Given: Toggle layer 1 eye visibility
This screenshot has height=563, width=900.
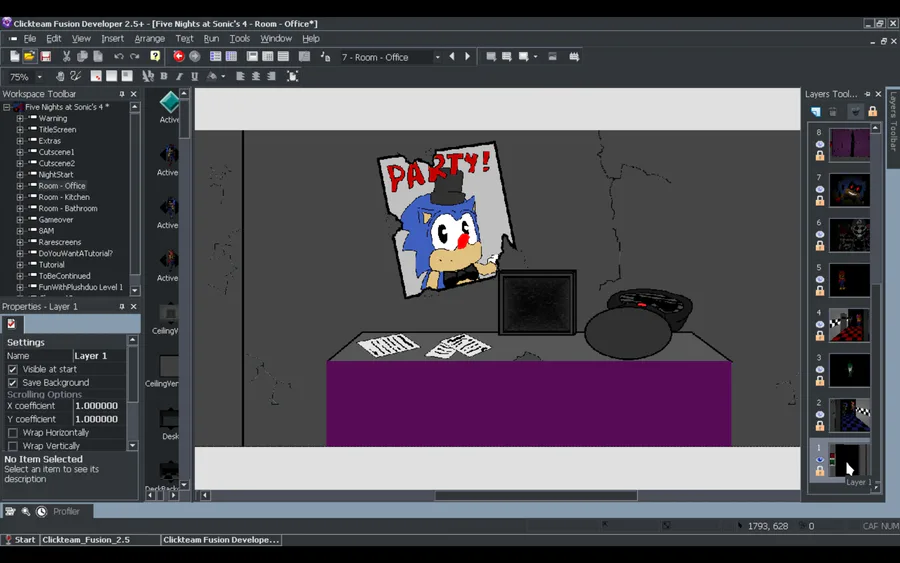Looking at the screenshot, I should [x=820, y=460].
